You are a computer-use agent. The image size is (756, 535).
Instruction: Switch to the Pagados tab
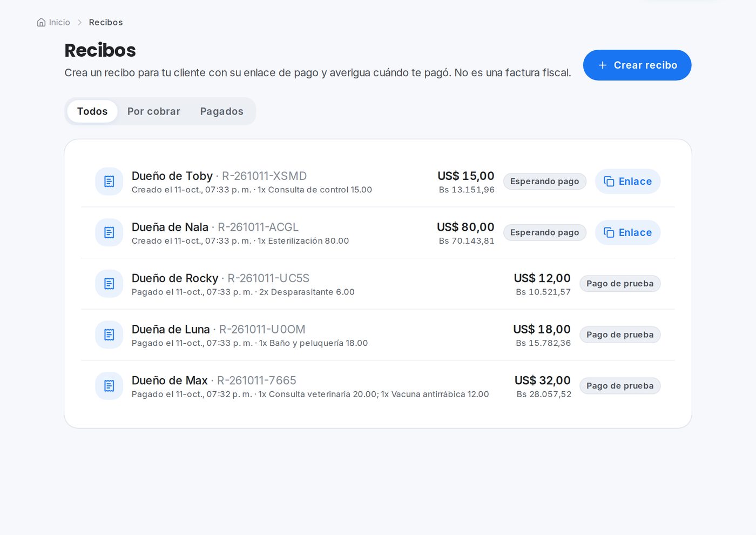(x=222, y=111)
